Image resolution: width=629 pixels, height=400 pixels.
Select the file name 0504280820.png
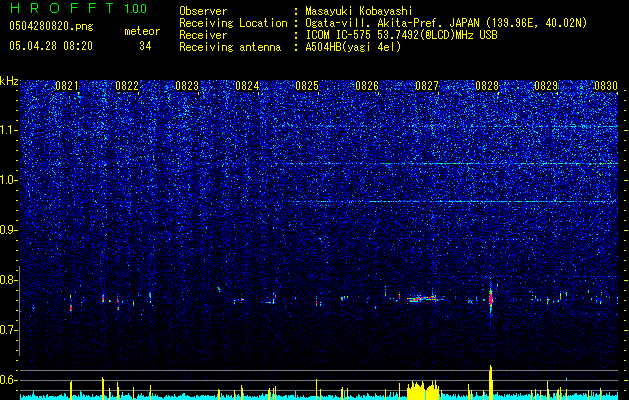tap(51, 26)
